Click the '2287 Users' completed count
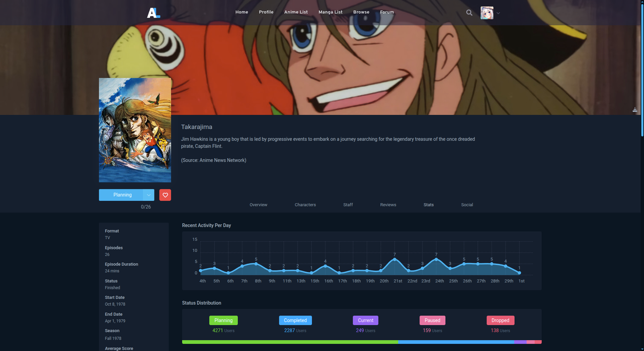The image size is (644, 351). point(295,331)
